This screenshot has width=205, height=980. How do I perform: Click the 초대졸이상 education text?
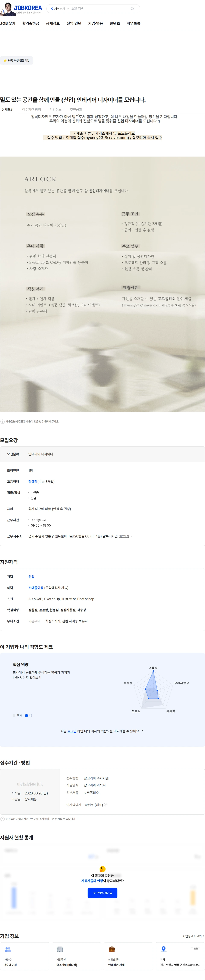coord(36,588)
